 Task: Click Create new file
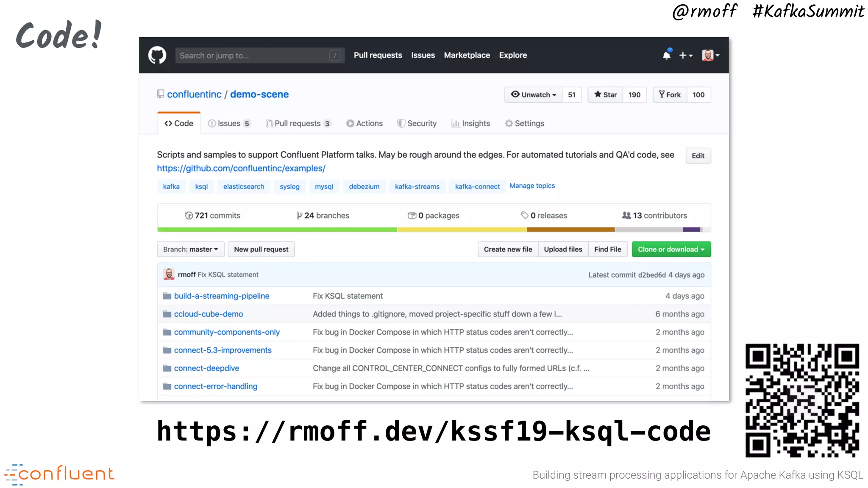pos(508,249)
